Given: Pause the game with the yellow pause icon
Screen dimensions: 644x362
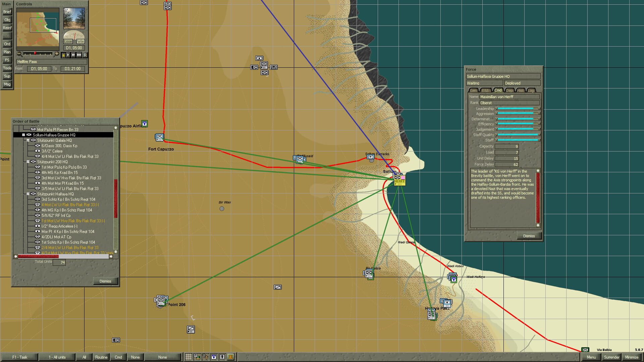Looking at the screenshot, I should [64, 55].
